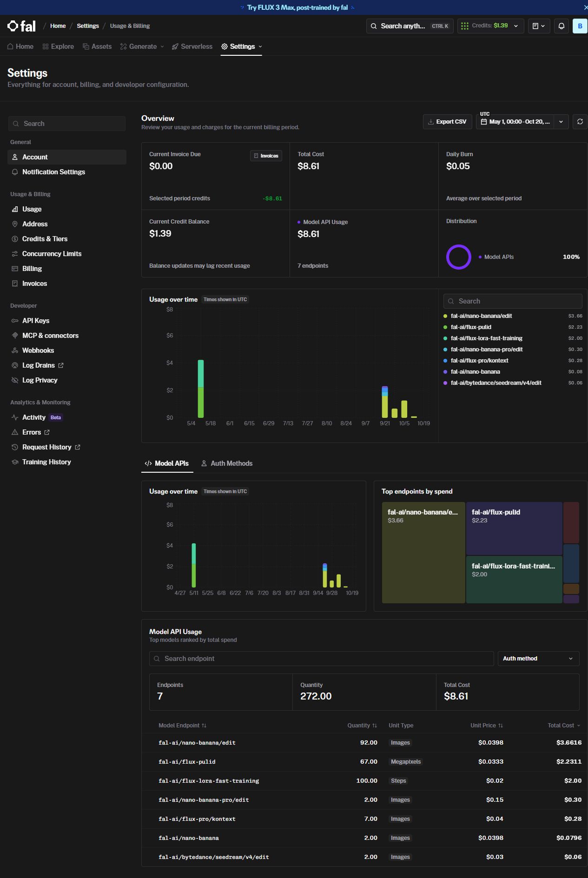The width and height of the screenshot is (588, 878).
Task: Click fal-ai/bytedance/seedream/v4/edit in the table
Action: 214,857
